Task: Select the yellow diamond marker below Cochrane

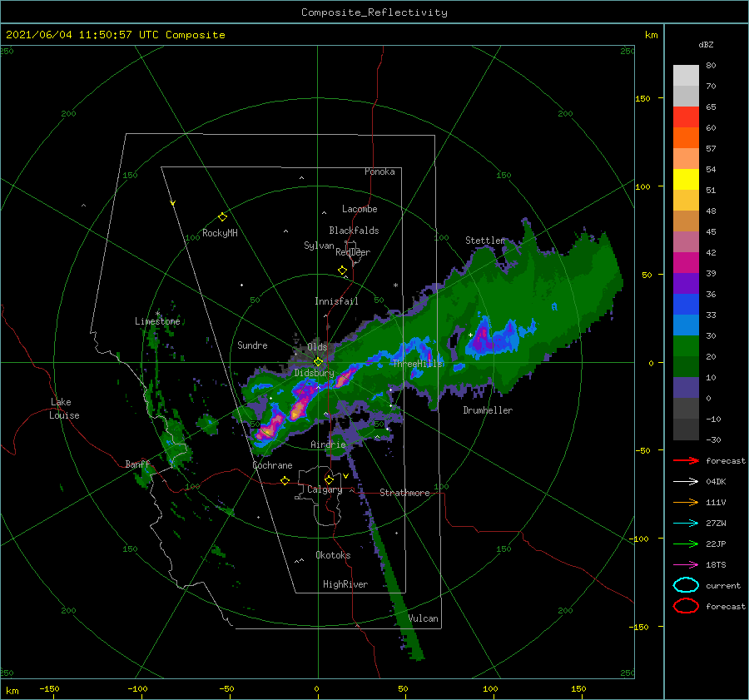Action: [285, 480]
